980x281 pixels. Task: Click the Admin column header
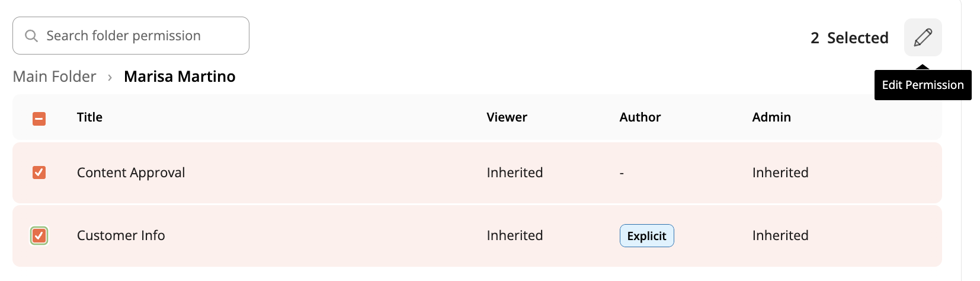(771, 117)
